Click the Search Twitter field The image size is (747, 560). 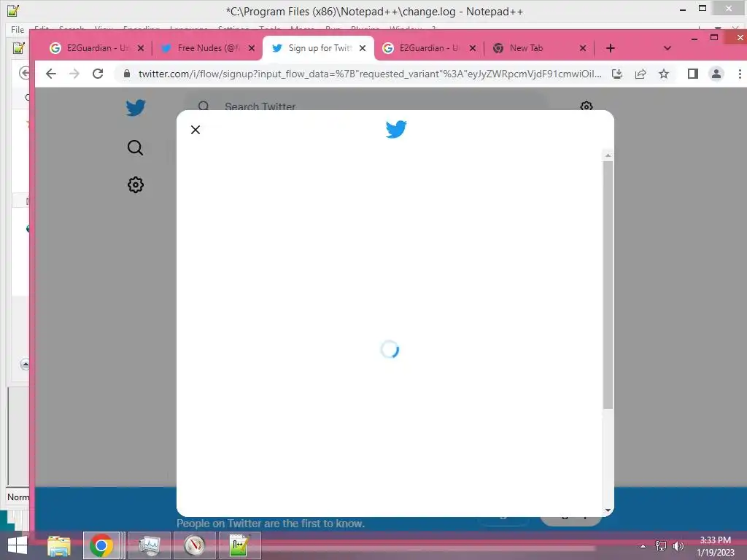(x=367, y=106)
